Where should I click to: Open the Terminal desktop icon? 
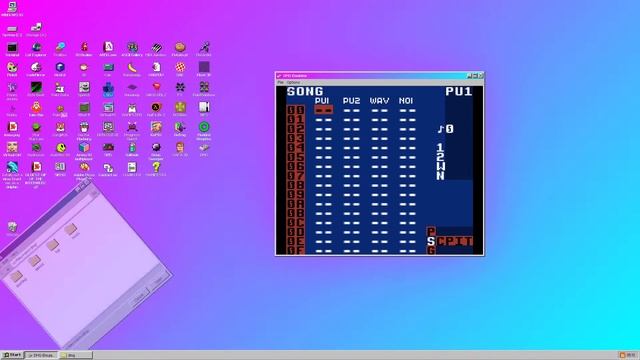[12, 47]
